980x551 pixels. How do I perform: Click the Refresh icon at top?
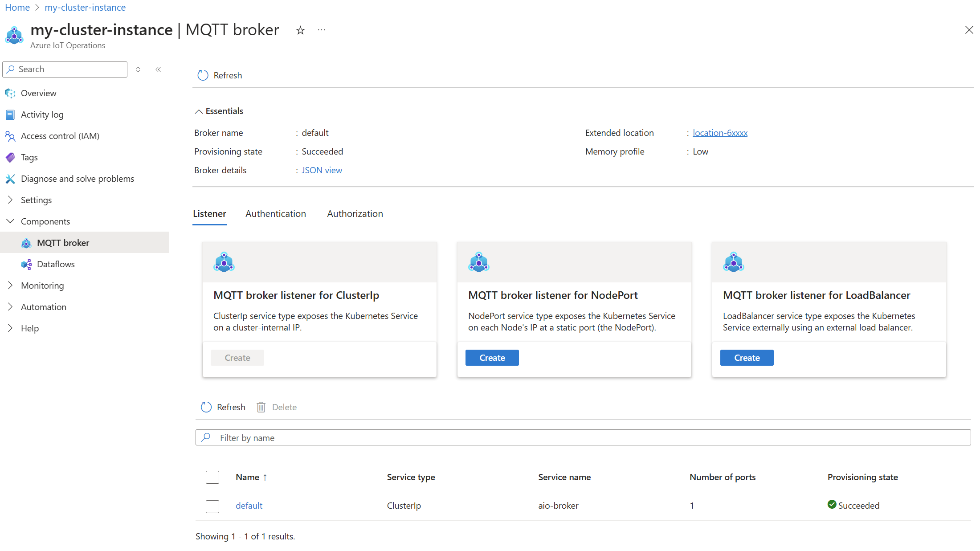click(x=202, y=75)
